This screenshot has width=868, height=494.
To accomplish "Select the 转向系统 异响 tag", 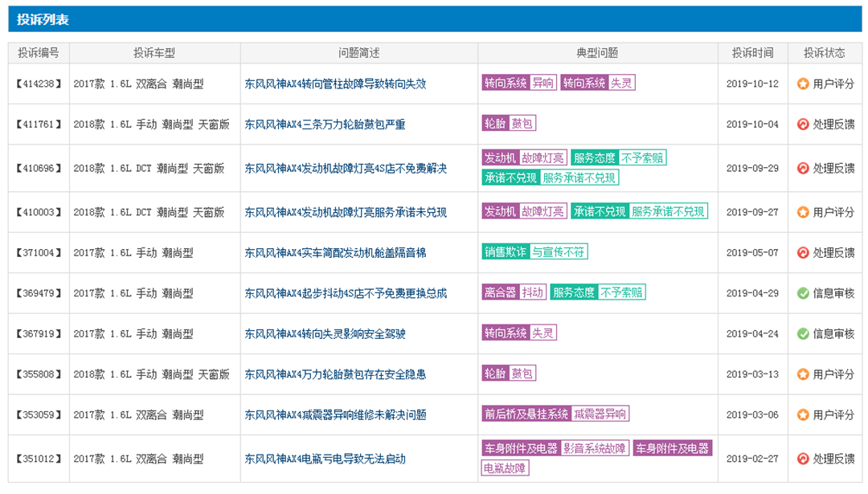I will click(x=519, y=83).
